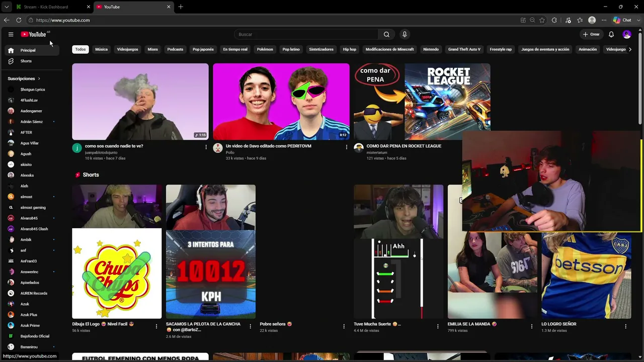Image resolution: width=644 pixels, height=362 pixels.
Task: Open a new browser tab
Action: click(x=181, y=7)
